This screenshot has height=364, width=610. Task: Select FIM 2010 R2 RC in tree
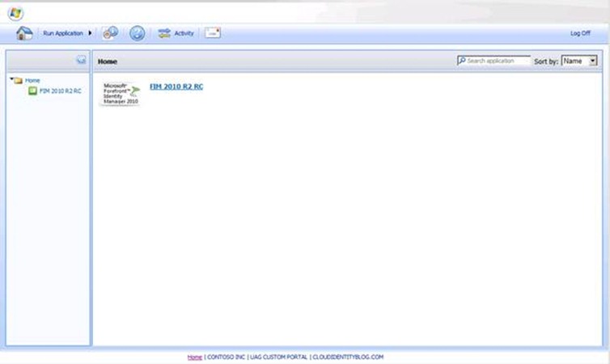pyautogui.click(x=60, y=91)
